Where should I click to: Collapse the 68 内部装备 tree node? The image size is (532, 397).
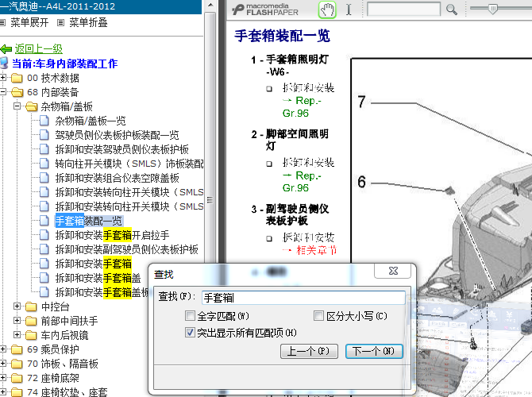[x=5, y=92]
